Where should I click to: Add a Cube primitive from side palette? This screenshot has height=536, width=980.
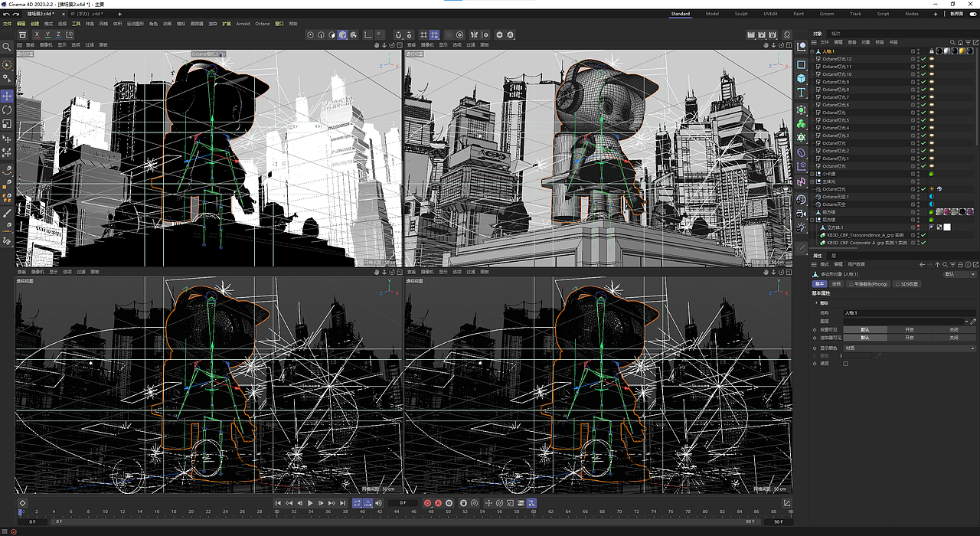pos(802,78)
